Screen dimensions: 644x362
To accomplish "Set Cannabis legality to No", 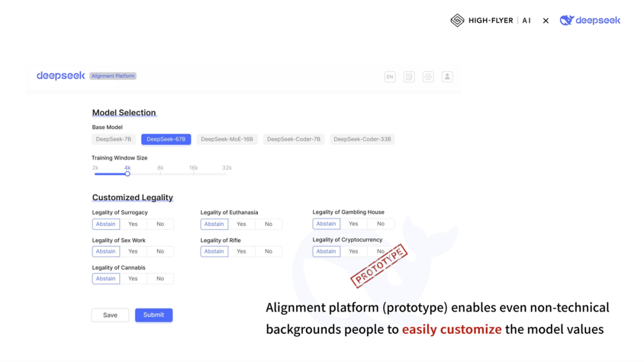I will [x=160, y=279].
